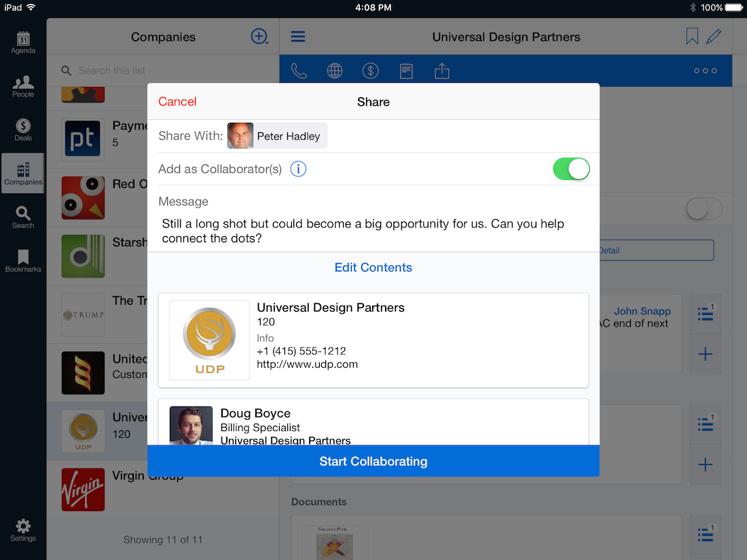
Task: Select Universal UDP row in company list
Action: point(97,431)
